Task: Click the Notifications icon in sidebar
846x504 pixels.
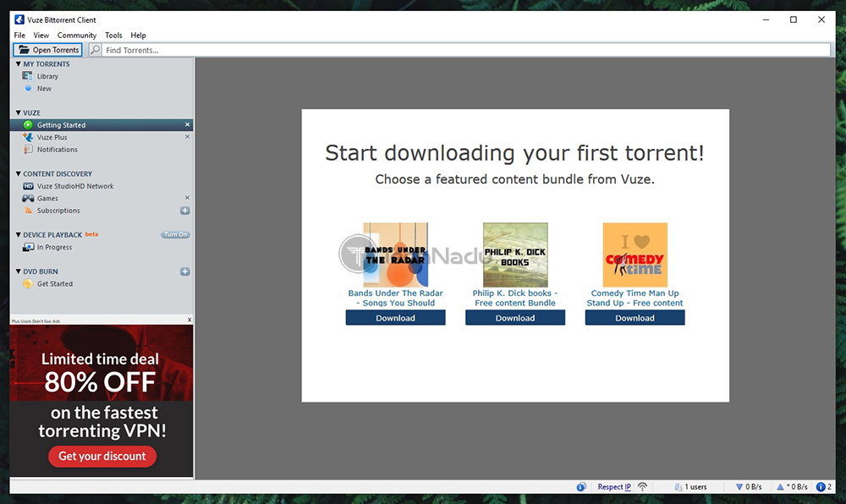Action: (28, 150)
